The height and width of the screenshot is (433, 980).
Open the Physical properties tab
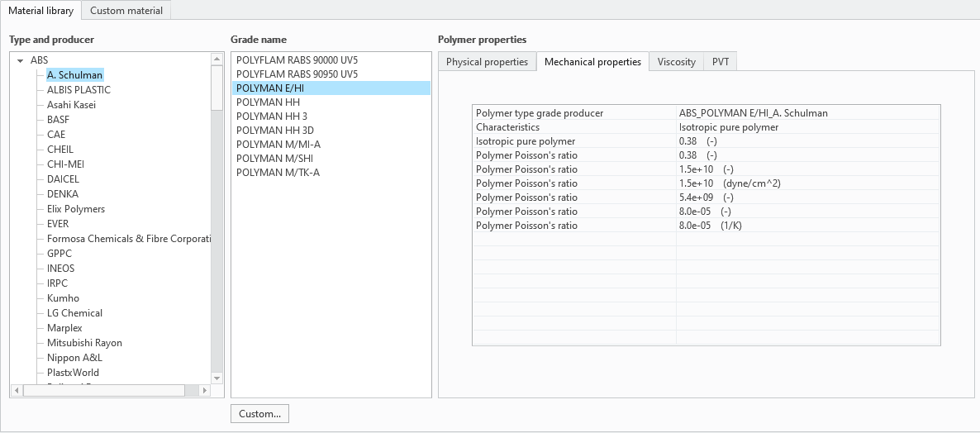coord(487,62)
